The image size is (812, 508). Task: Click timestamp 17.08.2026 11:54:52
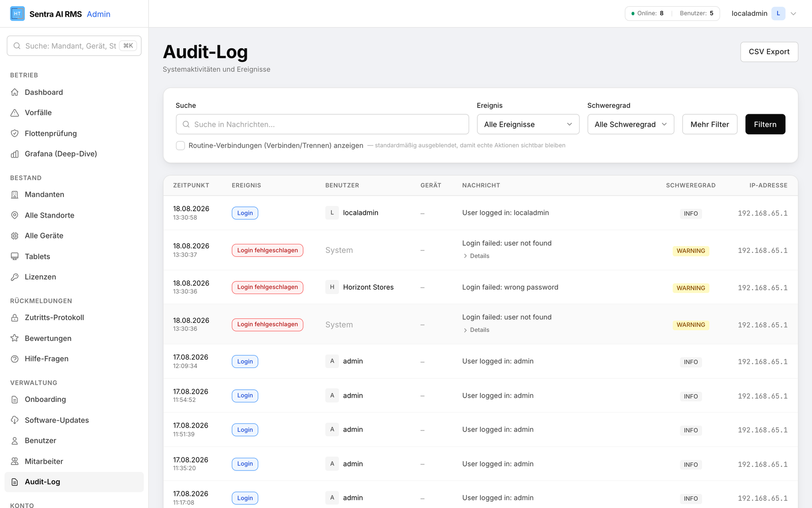(x=190, y=395)
